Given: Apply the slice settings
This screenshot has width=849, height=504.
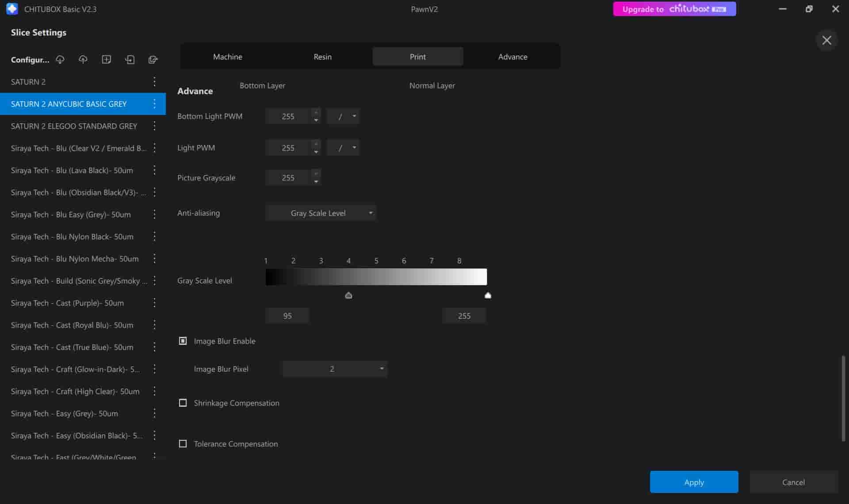Looking at the screenshot, I should click(694, 482).
